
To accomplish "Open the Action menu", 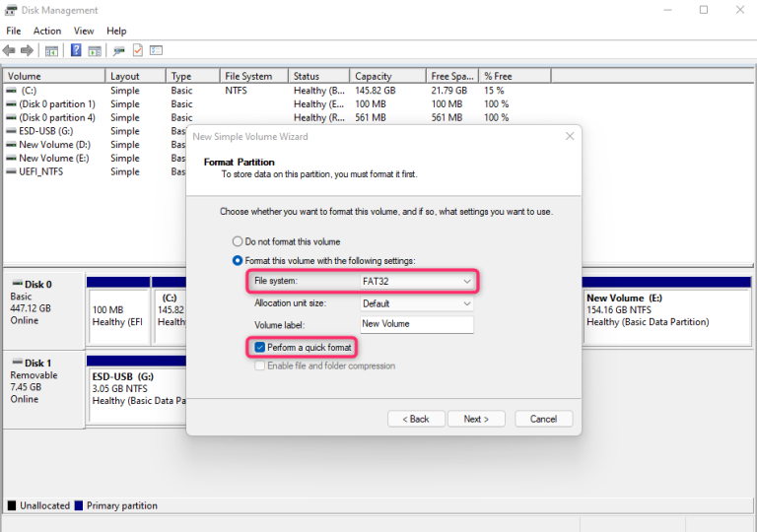I will click(47, 31).
